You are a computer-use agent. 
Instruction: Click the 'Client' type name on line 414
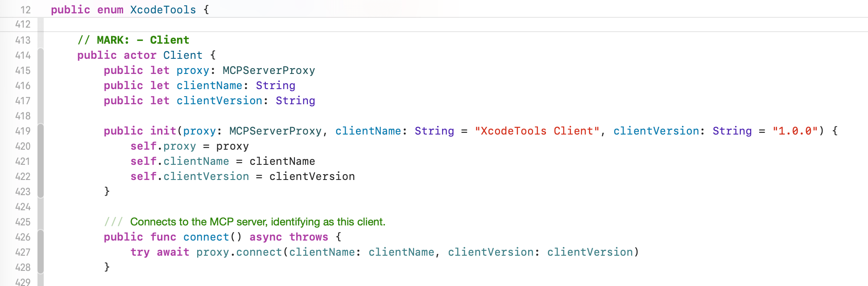[x=183, y=55]
